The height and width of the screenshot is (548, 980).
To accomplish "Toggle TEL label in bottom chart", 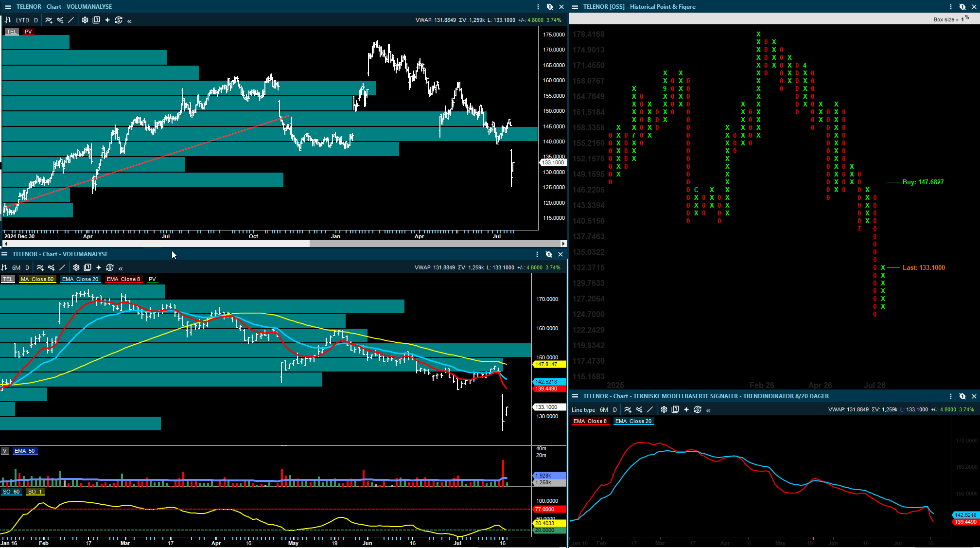I will 8,279.
